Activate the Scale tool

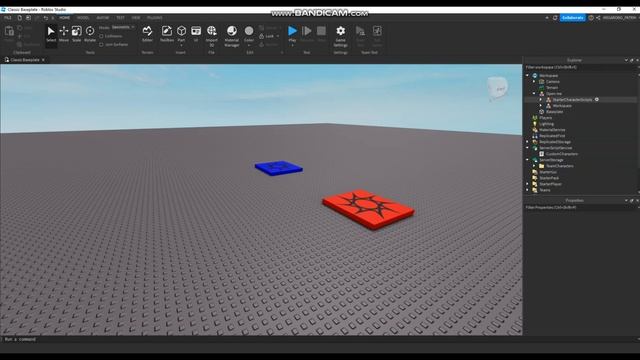pos(76,34)
